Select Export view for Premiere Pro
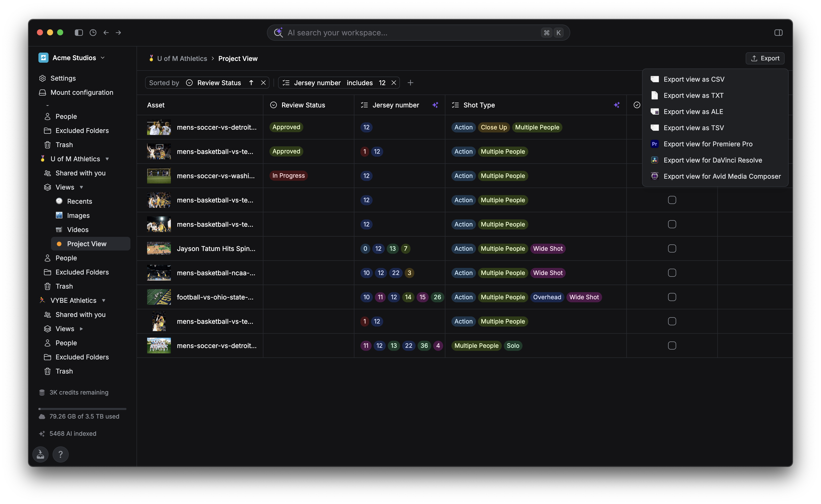The width and height of the screenshot is (821, 504). point(708,144)
